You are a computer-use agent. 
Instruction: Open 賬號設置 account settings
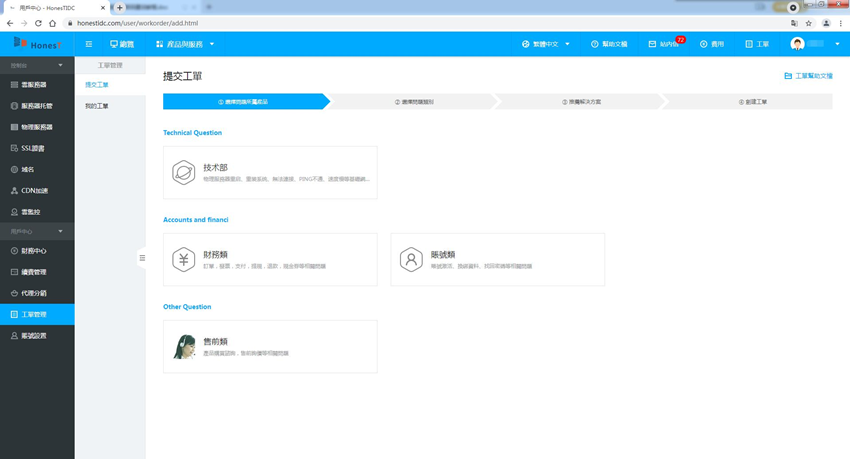[x=37, y=335]
